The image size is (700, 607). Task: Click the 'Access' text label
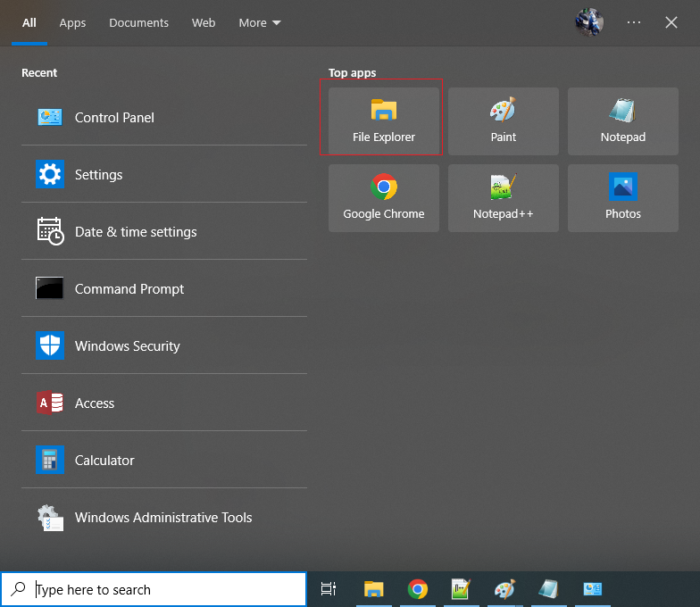pyautogui.click(x=95, y=403)
